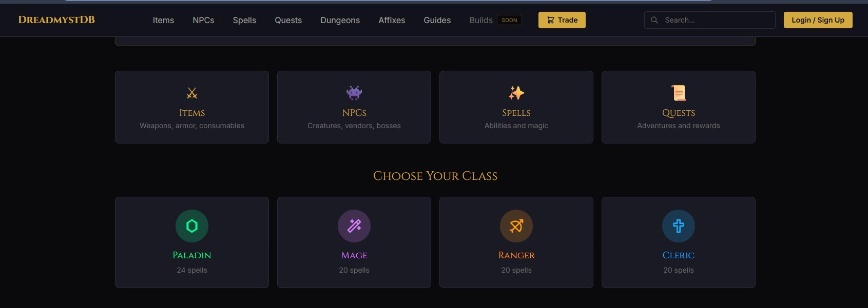Click the sparkles Spells icon
This screenshot has height=308, width=868.
point(516,93)
